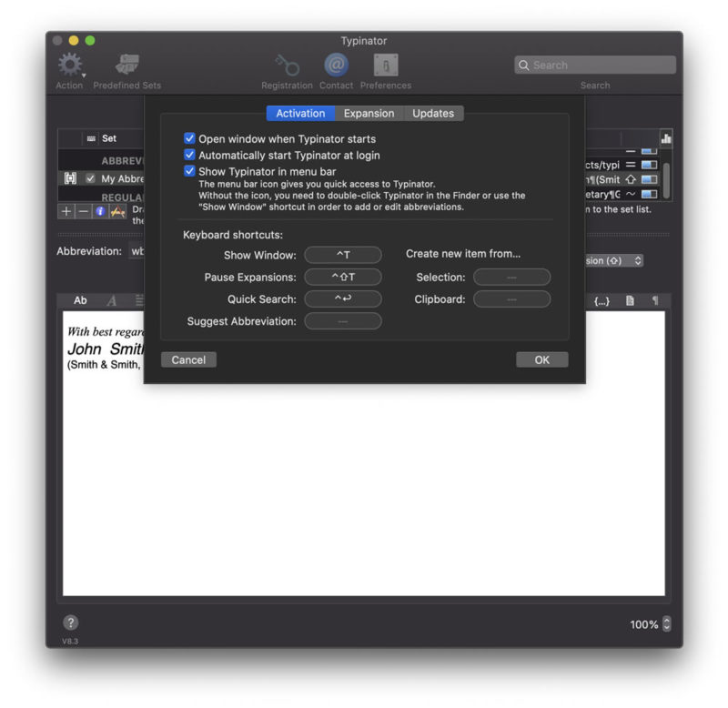The image size is (728, 708).
Task: Uncheck Show Typinator in menu bar
Action: click(x=189, y=171)
